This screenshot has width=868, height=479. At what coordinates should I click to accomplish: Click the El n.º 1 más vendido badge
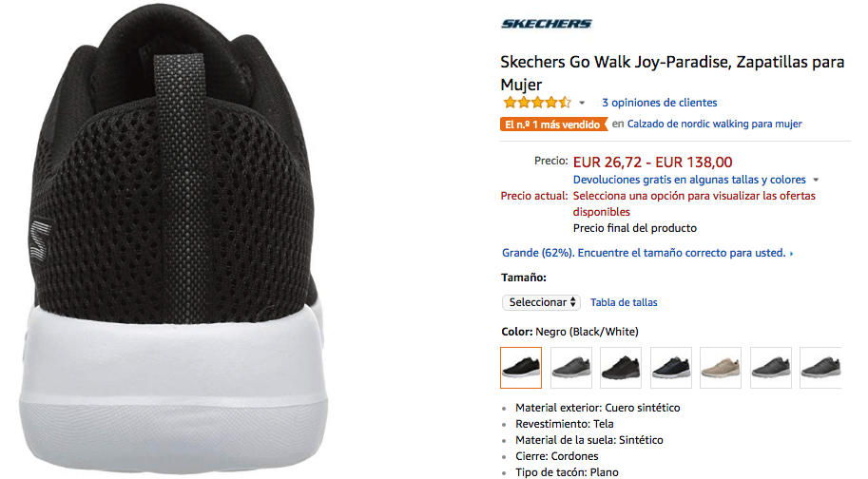point(553,125)
